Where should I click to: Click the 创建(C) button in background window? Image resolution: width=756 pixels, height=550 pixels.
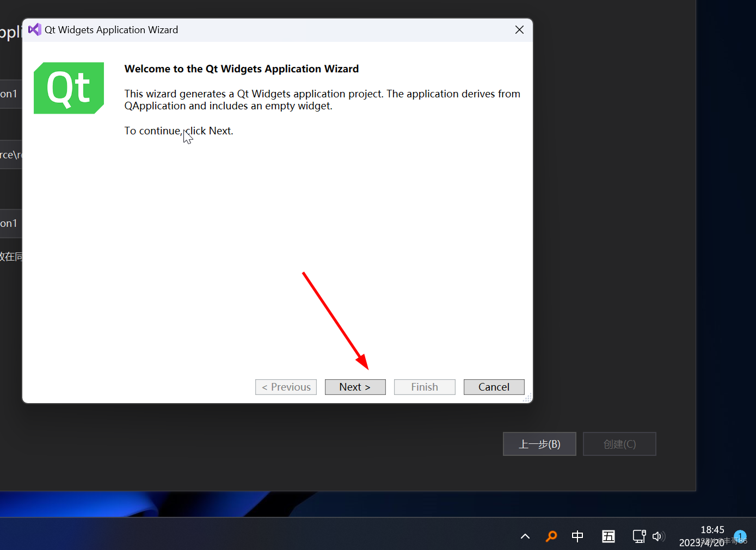click(619, 444)
